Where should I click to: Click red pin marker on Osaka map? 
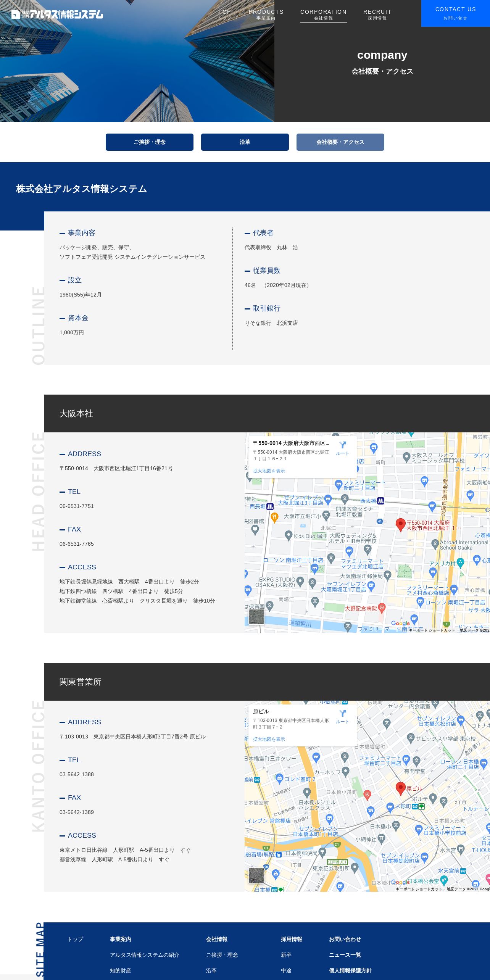400,524
